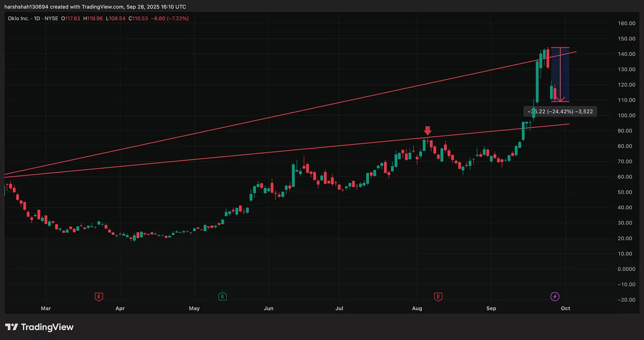Click the Jun label on time axis
This screenshot has height=340, width=644.
pyautogui.click(x=268, y=308)
